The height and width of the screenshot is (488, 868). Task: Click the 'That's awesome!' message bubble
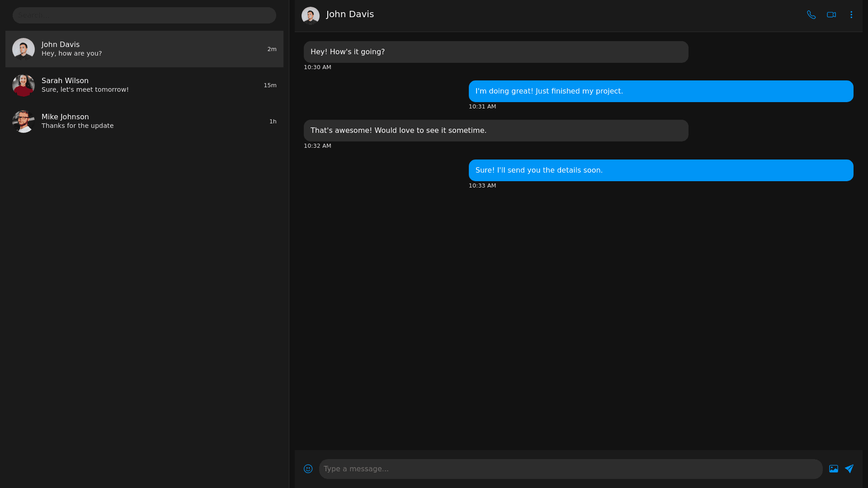[x=495, y=131]
